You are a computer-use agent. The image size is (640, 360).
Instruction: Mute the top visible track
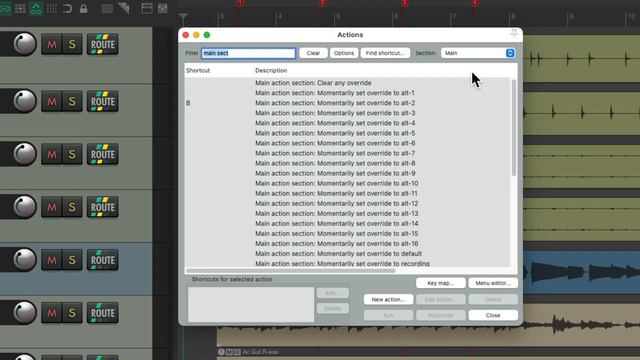pyautogui.click(x=51, y=44)
